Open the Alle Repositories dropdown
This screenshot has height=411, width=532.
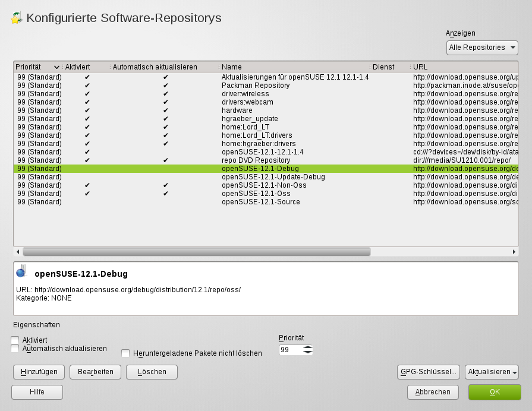coord(482,48)
